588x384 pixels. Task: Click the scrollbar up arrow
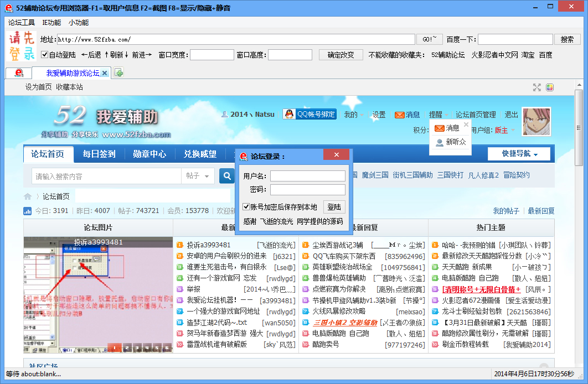pos(579,85)
